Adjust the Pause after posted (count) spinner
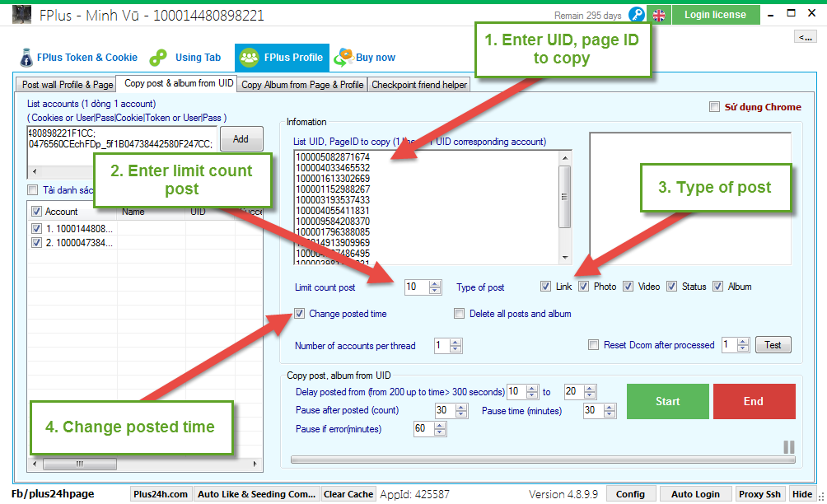The image size is (827, 504). point(461,411)
